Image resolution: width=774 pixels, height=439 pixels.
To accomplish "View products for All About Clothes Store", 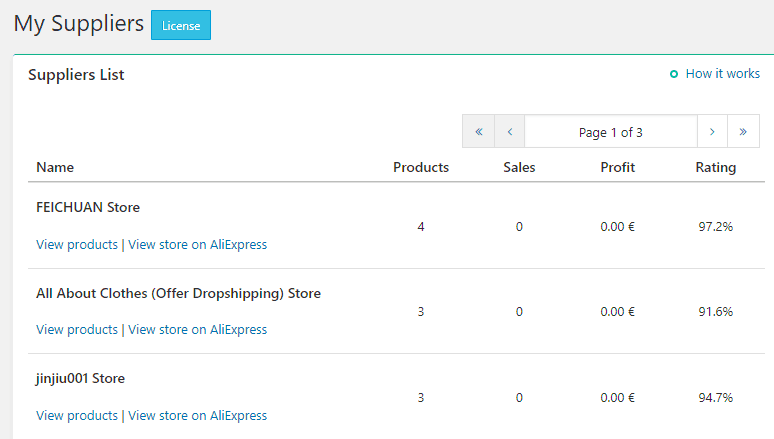I will point(77,329).
